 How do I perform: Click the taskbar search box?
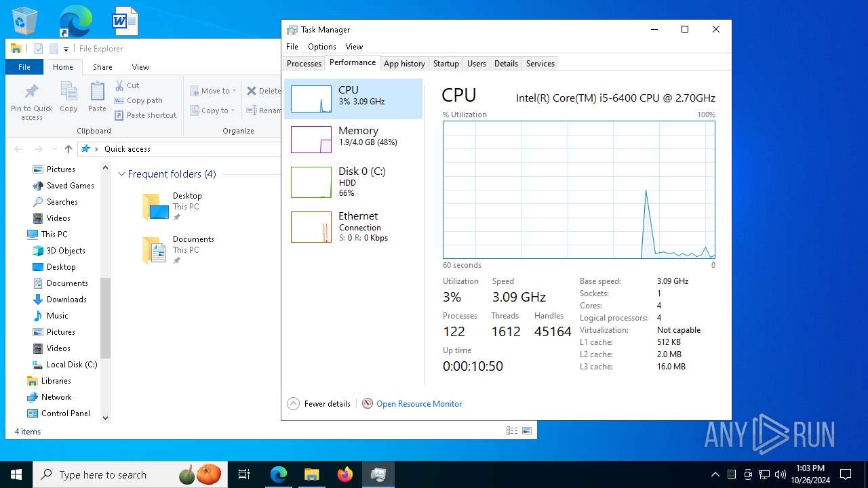coord(131,474)
